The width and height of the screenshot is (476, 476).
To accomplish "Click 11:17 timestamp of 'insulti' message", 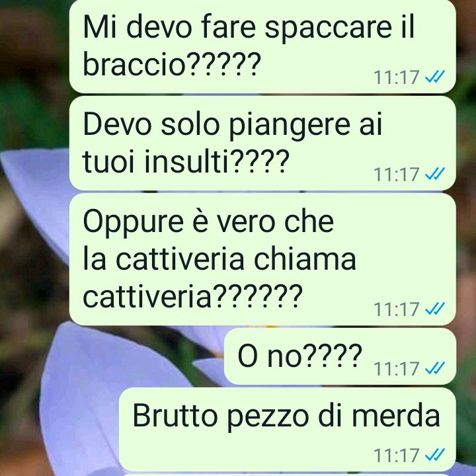I will pyautogui.click(x=397, y=175).
